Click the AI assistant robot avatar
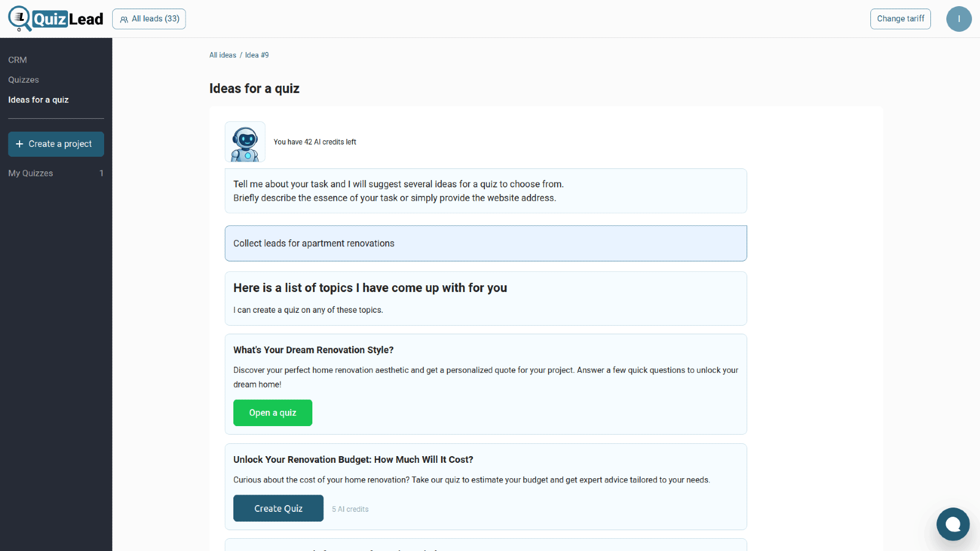This screenshot has height=551, width=980. [244, 141]
